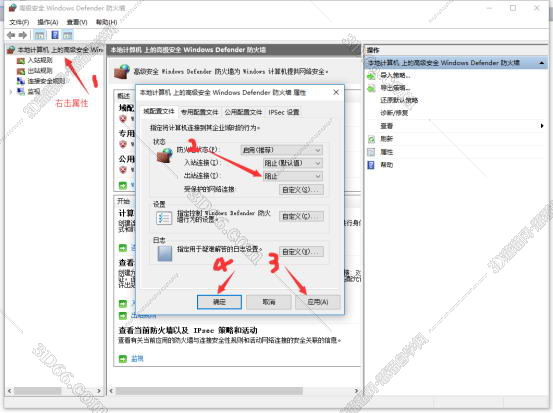Switch to the IPSec 设置 tab
This screenshot has height=413, width=553.
pos(284,112)
